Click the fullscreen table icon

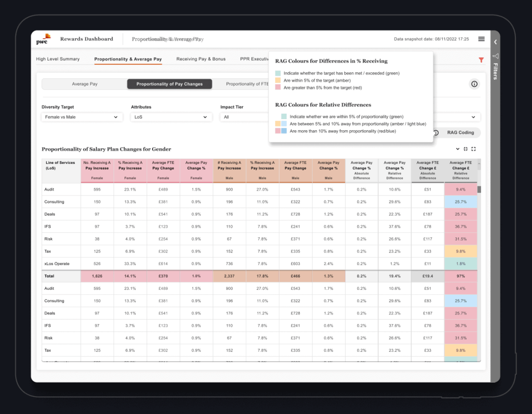coord(474,149)
